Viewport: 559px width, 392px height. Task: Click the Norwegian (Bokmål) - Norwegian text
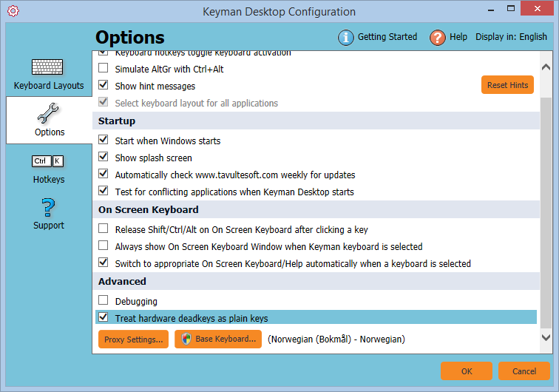click(336, 339)
